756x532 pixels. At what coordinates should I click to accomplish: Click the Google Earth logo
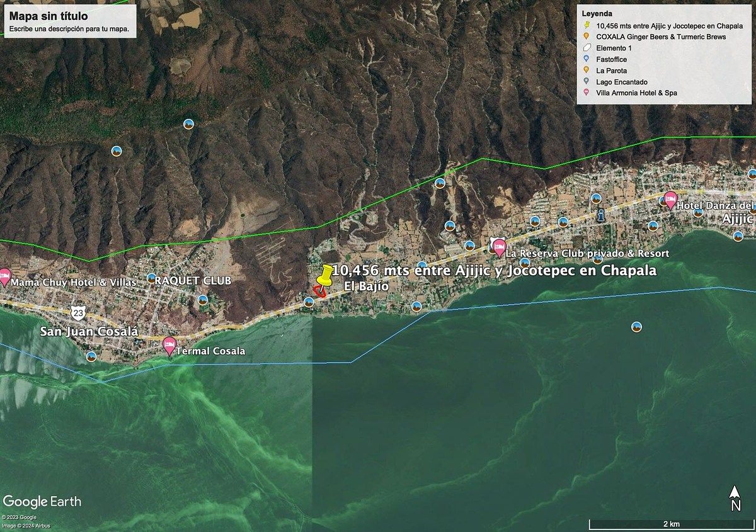[x=42, y=502]
